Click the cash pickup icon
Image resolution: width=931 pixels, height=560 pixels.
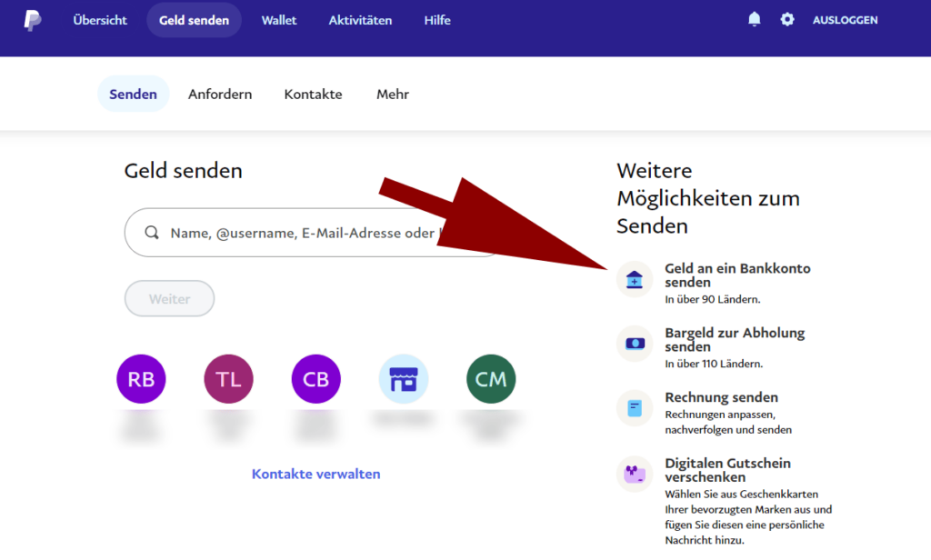[635, 344]
